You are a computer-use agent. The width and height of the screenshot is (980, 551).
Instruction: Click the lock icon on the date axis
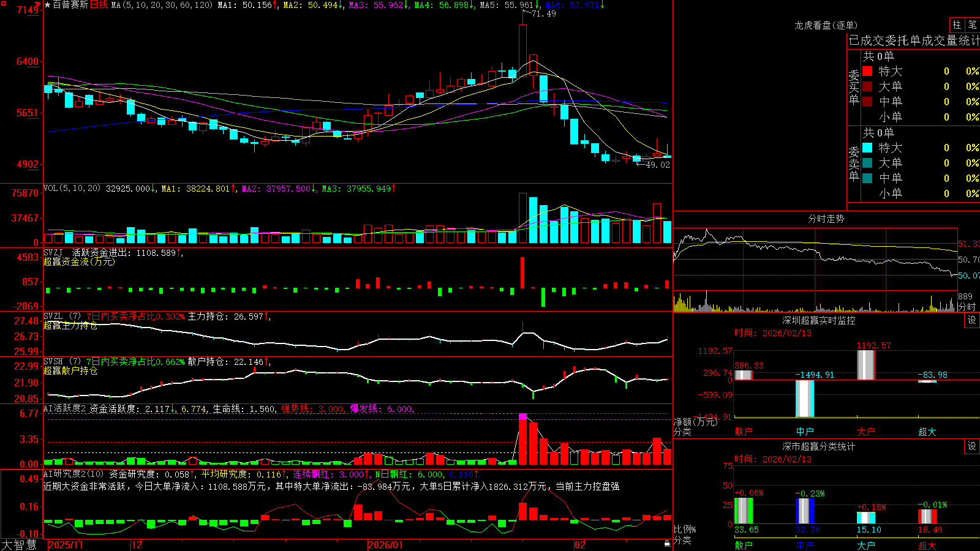(x=667, y=544)
